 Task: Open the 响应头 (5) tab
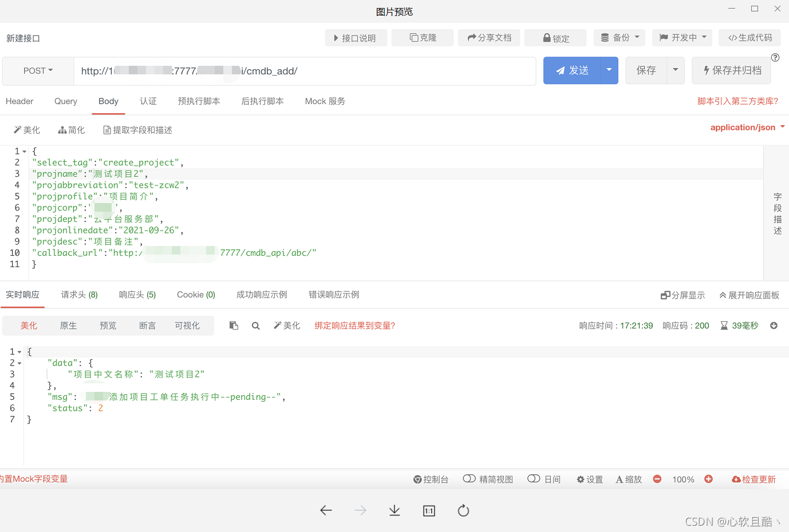click(x=137, y=295)
